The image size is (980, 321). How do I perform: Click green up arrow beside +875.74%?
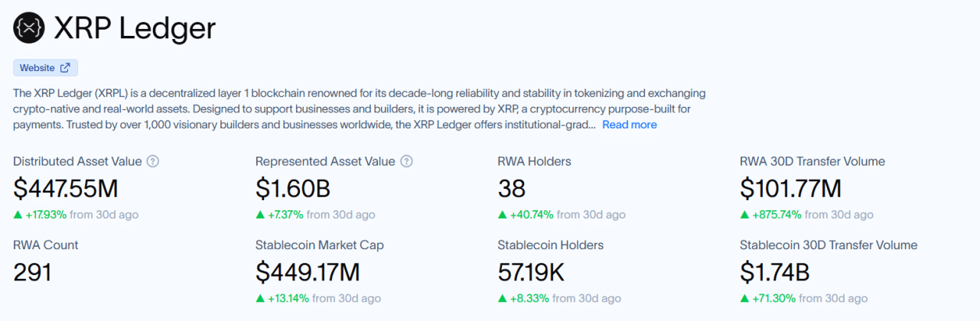[x=744, y=215]
